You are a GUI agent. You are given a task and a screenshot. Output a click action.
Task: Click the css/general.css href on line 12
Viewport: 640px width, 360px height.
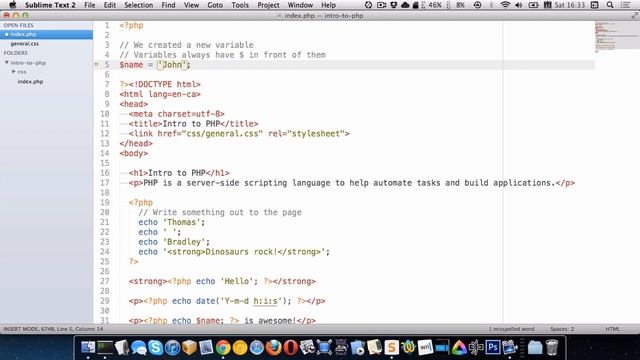[x=223, y=133]
